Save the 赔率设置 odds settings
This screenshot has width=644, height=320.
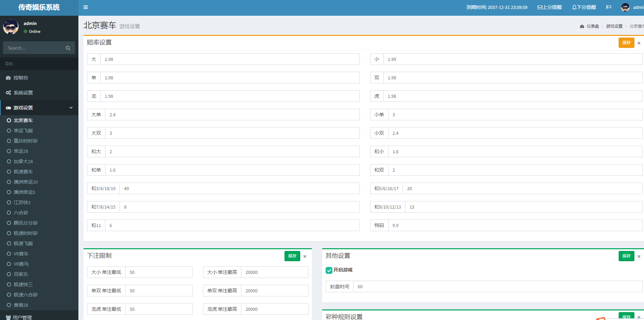click(626, 43)
